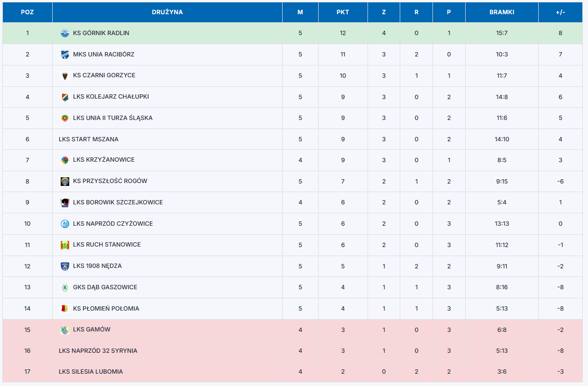This screenshot has height=386, width=588.
Task: Open LKS Start Mszana team link
Action: [89, 139]
